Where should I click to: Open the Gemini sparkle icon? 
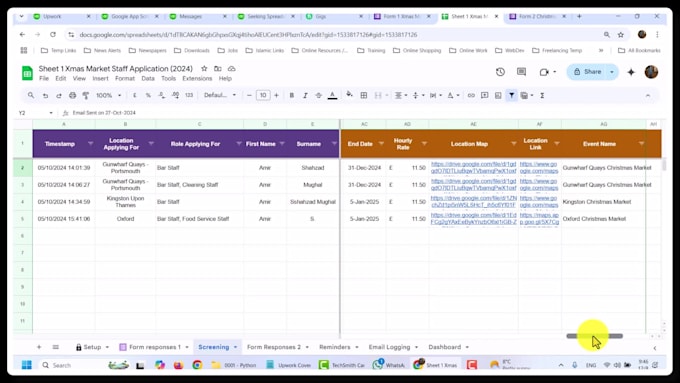631,72
